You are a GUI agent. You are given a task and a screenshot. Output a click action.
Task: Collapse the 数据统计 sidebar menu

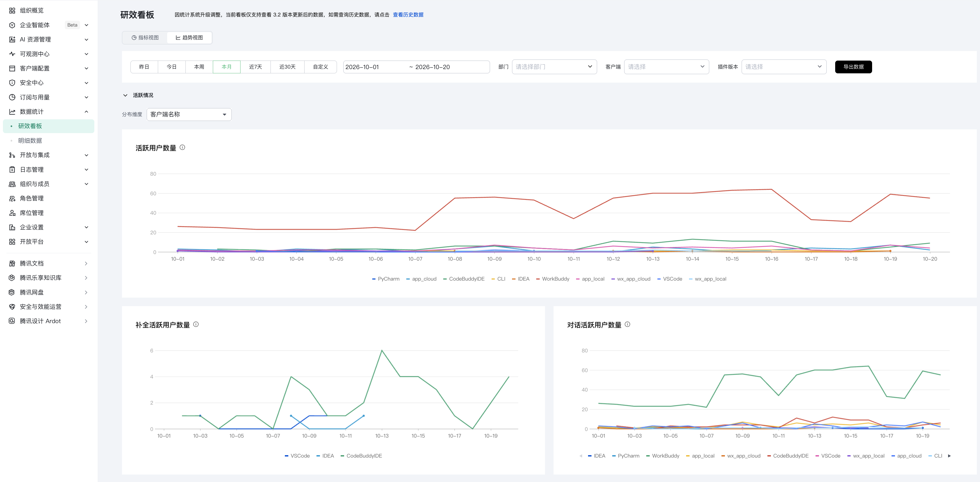coord(86,112)
